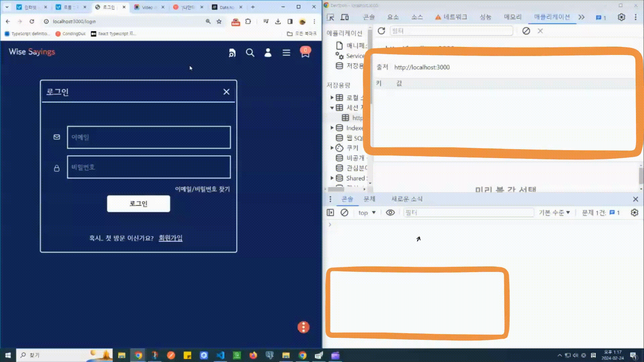The image size is (644, 362).
Task: Open the top context dropdown in console
Action: pyautogui.click(x=367, y=213)
